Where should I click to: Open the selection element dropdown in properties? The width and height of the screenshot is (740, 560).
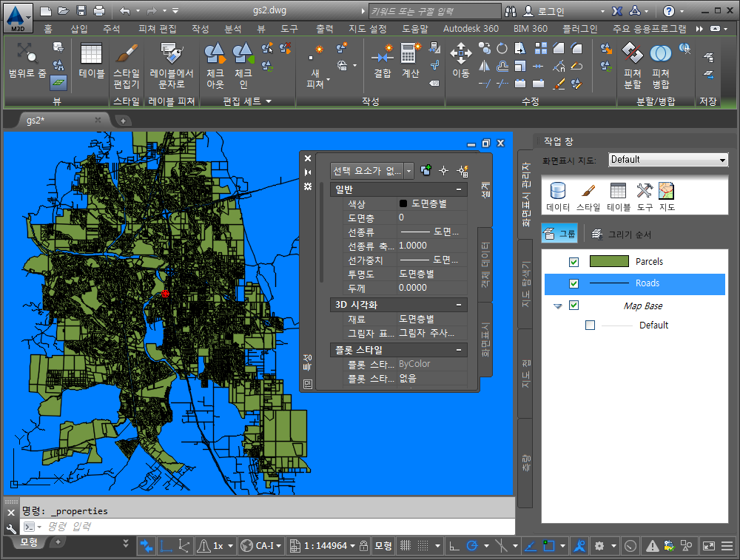(x=408, y=171)
